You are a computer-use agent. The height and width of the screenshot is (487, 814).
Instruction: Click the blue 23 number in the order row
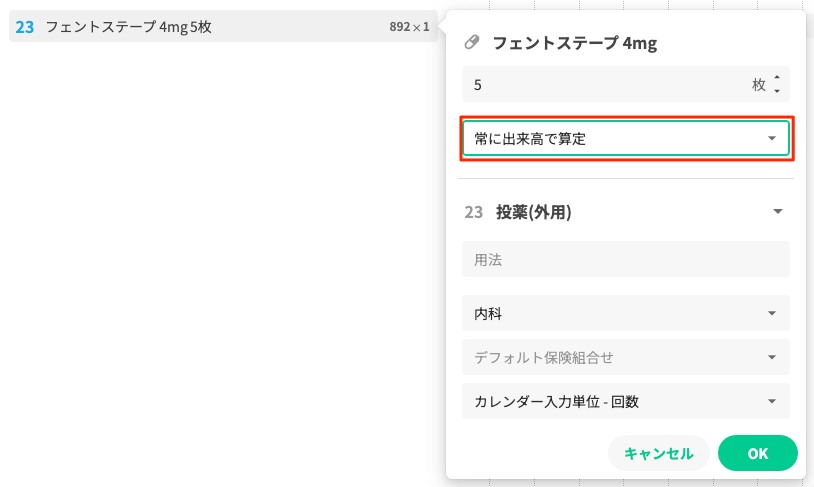25,27
